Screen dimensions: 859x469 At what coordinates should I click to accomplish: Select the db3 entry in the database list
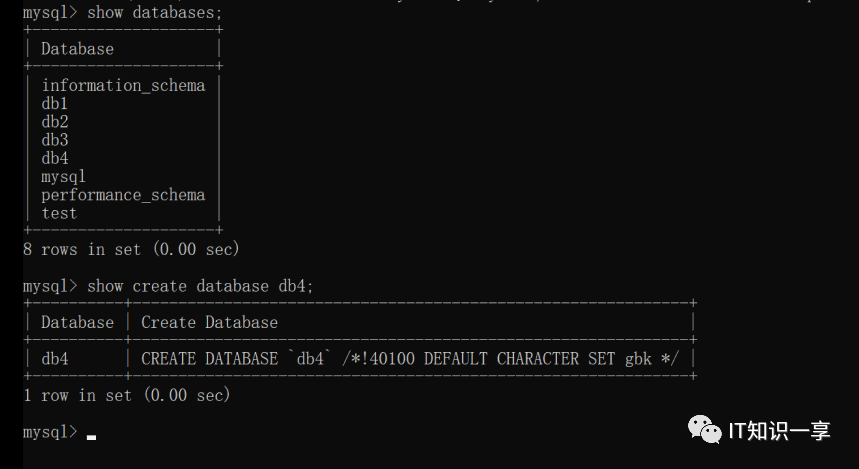click(x=55, y=140)
